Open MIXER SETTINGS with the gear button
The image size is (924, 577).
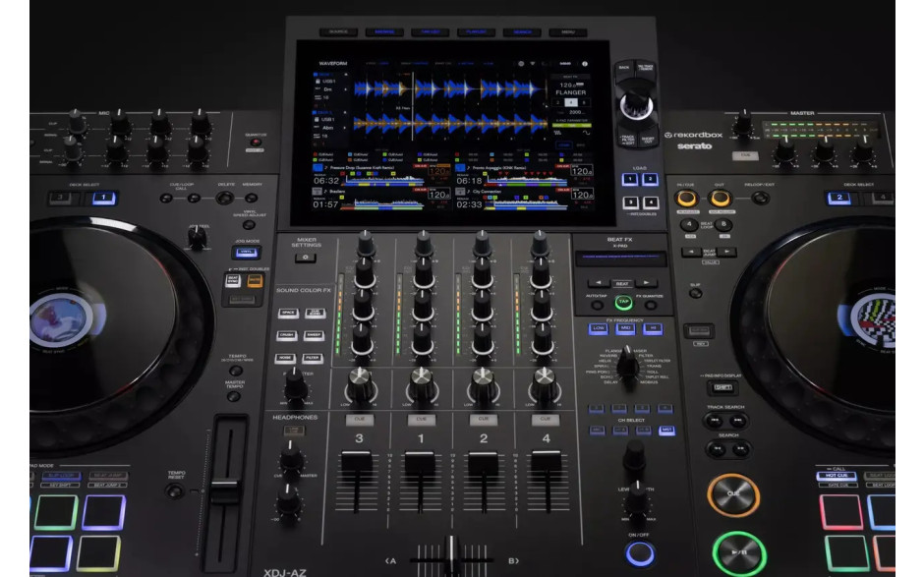coord(306,258)
